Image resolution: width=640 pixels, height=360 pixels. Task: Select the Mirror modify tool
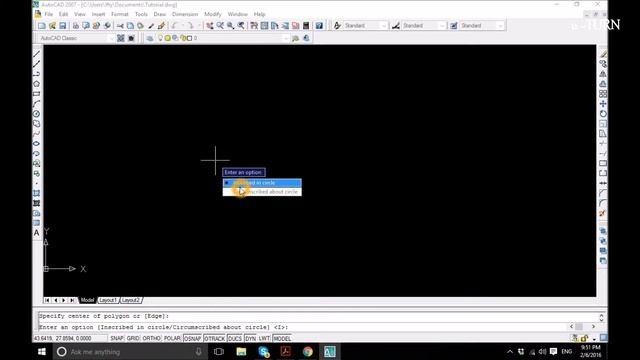click(x=603, y=74)
